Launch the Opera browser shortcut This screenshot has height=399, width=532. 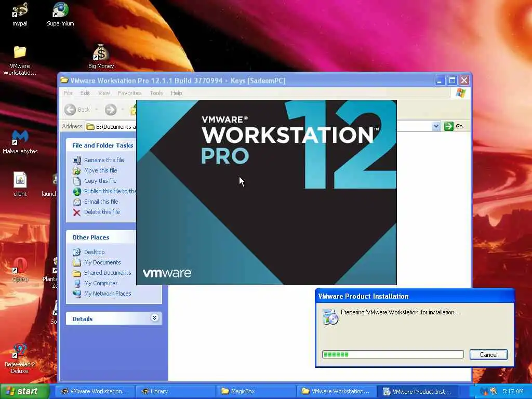click(20, 270)
